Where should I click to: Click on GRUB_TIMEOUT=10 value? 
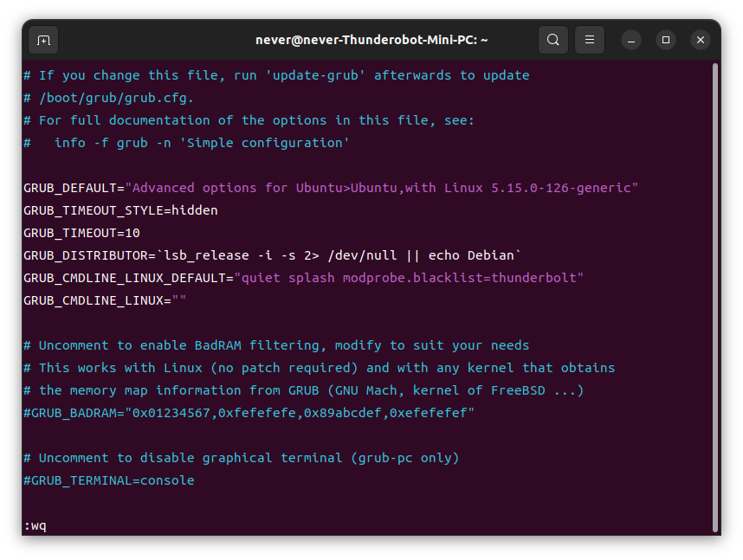(x=132, y=233)
